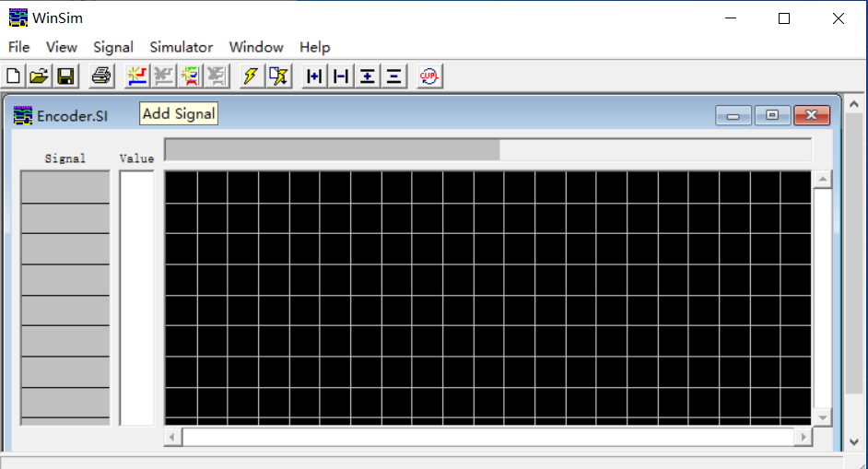Click the greyed-out Delete Bus icon

[x=217, y=76]
